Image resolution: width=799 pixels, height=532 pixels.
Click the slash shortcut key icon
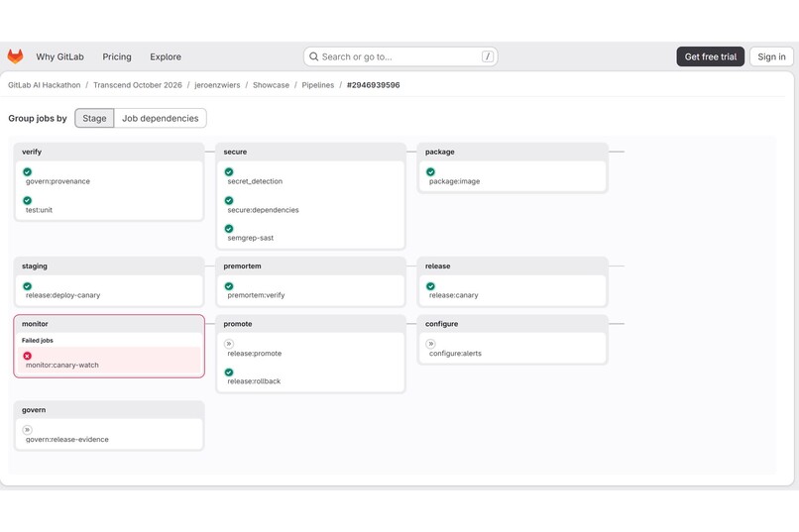pyautogui.click(x=487, y=56)
